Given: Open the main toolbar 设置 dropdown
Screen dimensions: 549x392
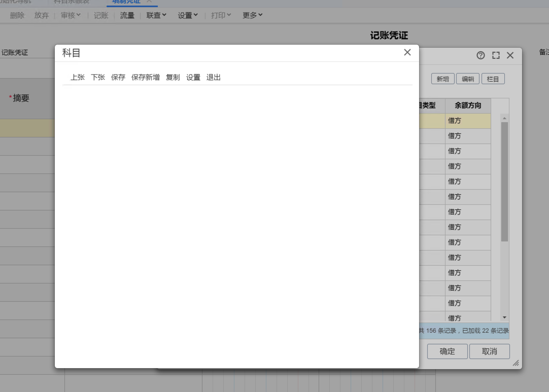Looking at the screenshot, I should coord(188,15).
